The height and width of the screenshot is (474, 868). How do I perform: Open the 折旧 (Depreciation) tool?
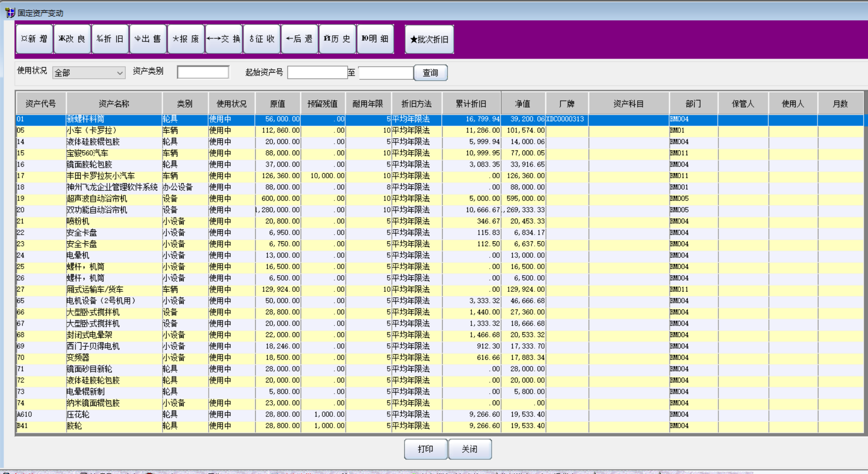pos(110,39)
